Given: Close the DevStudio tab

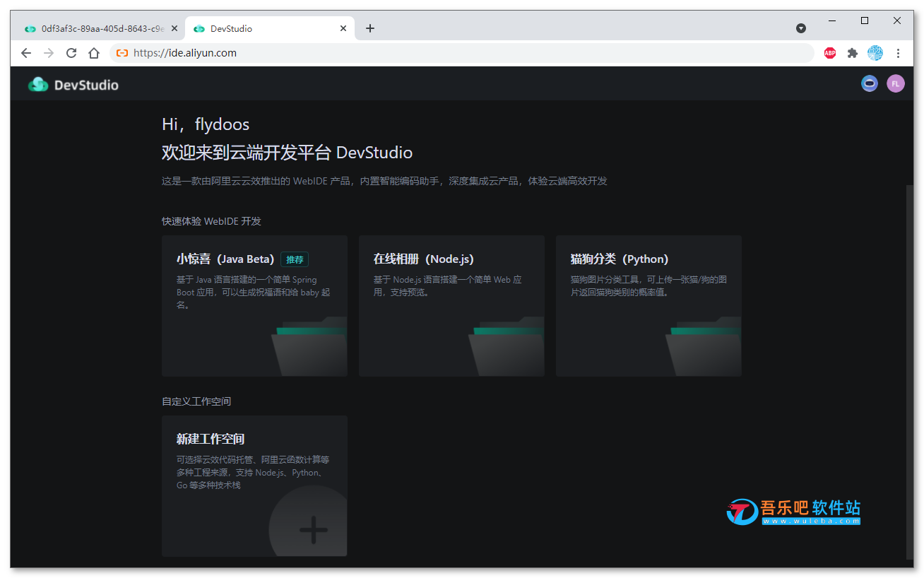Looking at the screenshot, I should pyautogui.click(x=343, y=29).
